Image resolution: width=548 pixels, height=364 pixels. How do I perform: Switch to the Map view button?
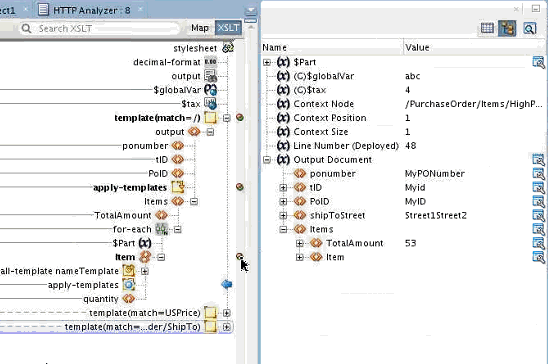(x=200, y=28)
